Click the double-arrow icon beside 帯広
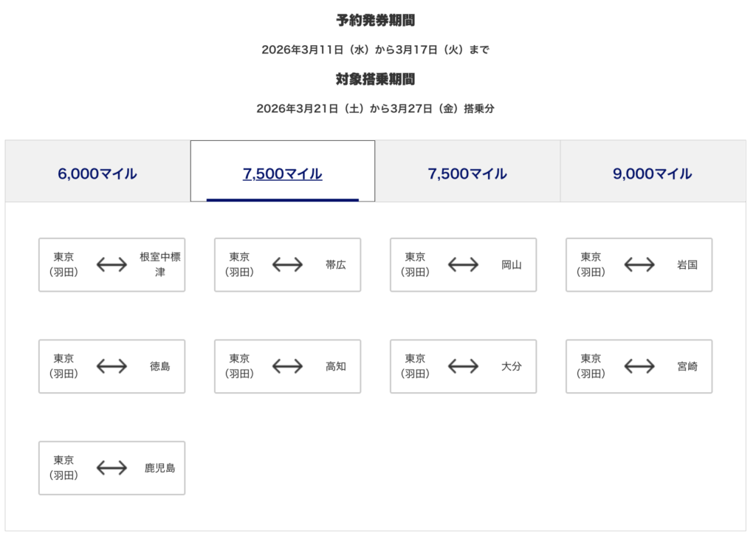The height and width of the screenshot is (539, 756). tap(287, 264)
